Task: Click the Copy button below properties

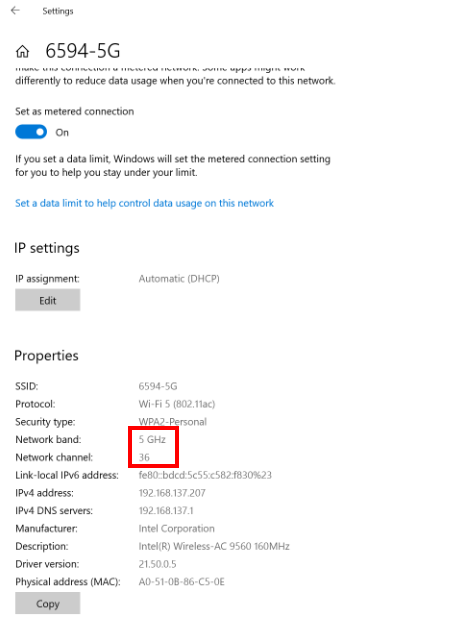Action: [x=47, y=603]
